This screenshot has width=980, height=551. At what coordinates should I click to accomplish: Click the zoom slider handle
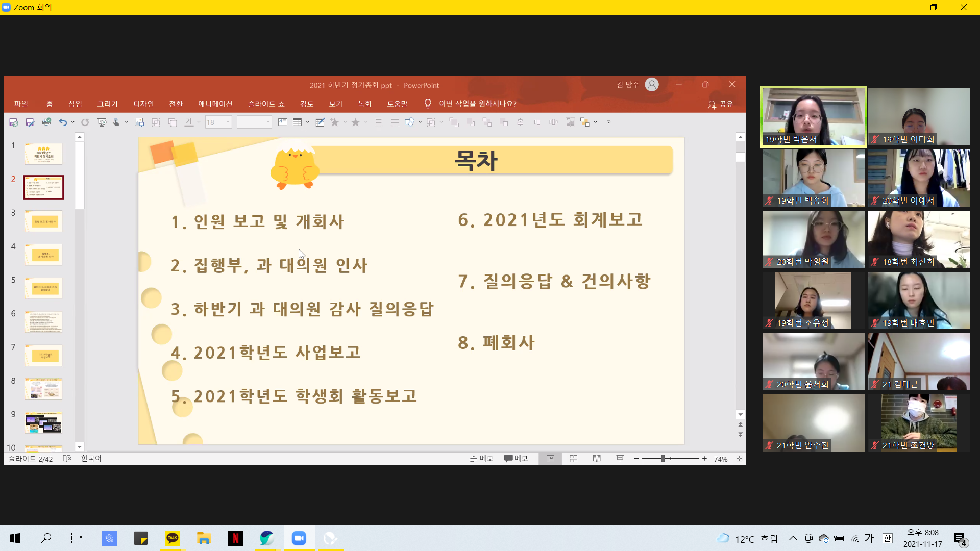[x=663, y=459]
